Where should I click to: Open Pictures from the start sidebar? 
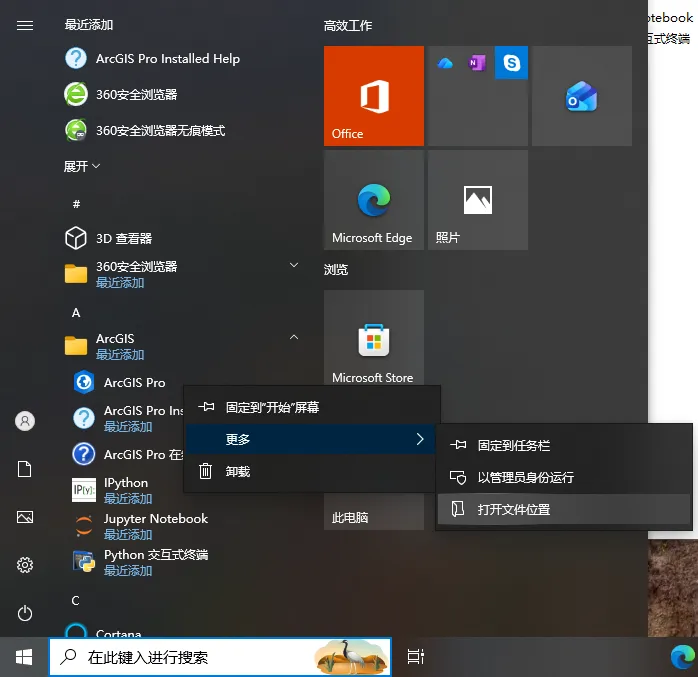click(x=25, y=517)
